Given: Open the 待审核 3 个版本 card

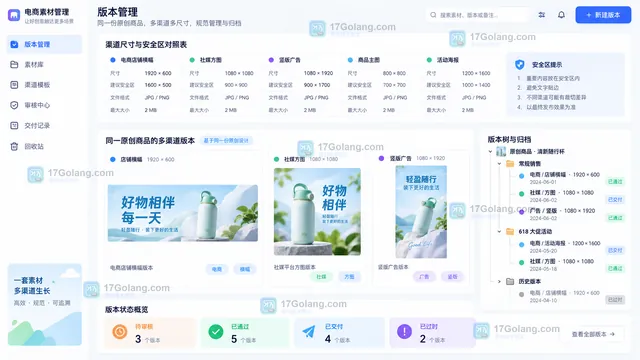Looking at the screenshot, I should (150, 333).
